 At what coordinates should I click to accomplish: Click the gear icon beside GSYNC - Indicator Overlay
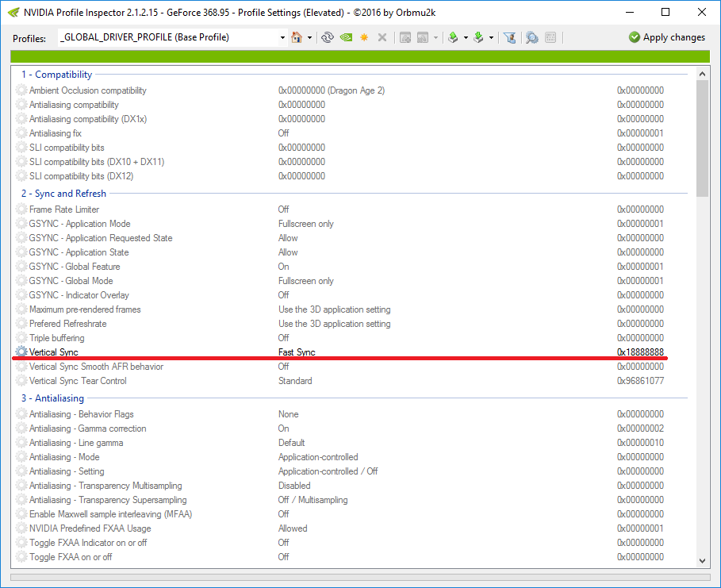pos(21,295)
